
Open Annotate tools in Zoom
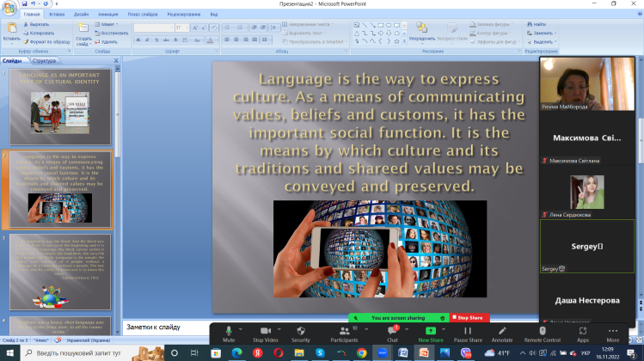[x=502, y=333]
